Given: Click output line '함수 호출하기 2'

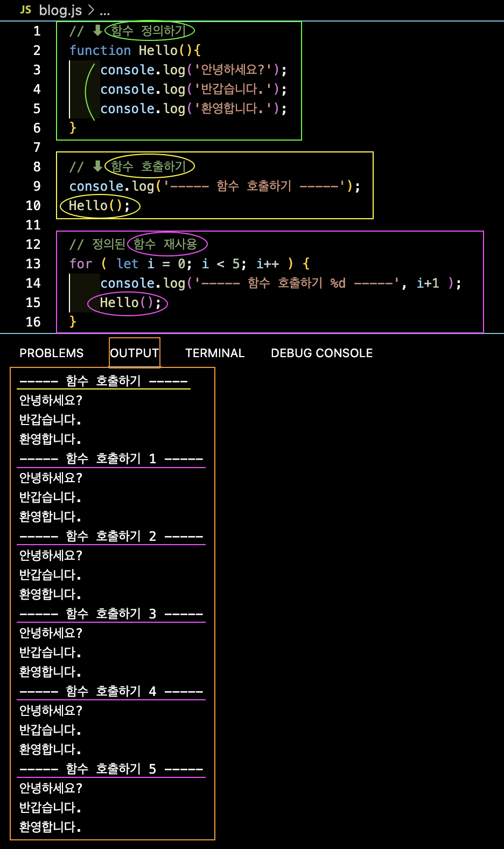Looking at the screenshot, I should tap(111, 536).
